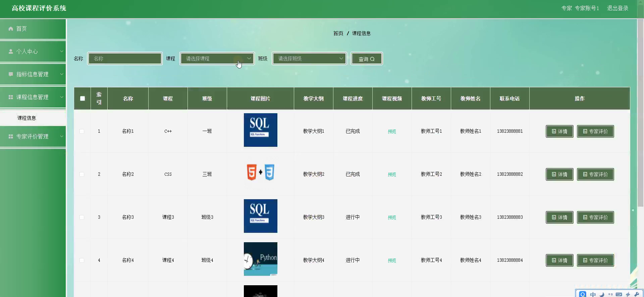644x297 pixels.
Task: Open the 请选择班级 class dropdown
Action: (309, 58)
